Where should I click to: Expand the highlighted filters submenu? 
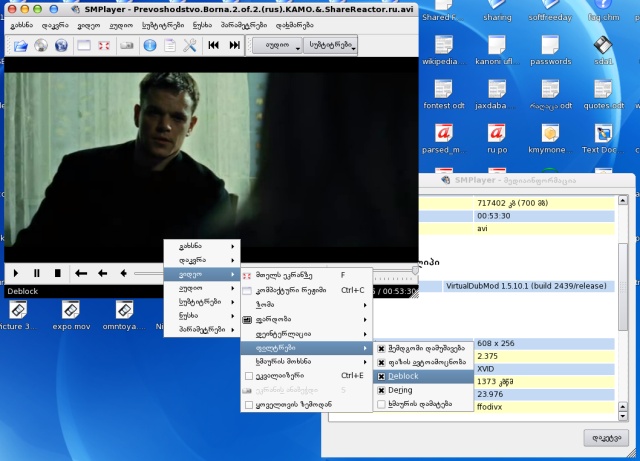[x=307, y=348]
